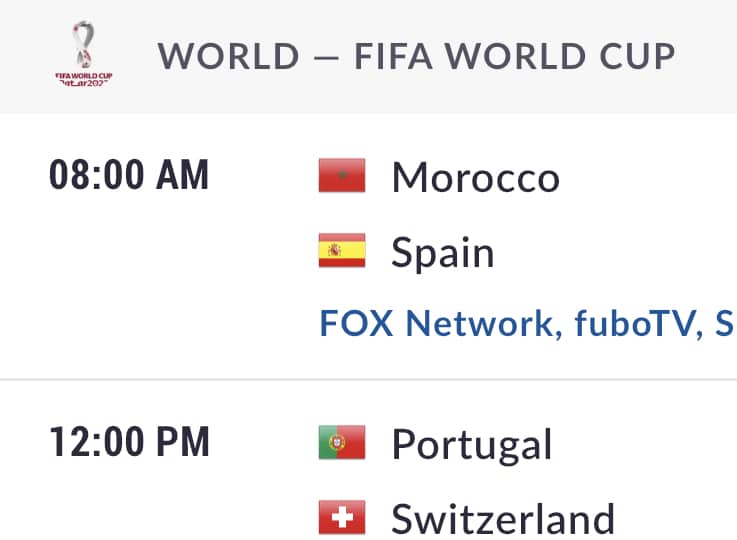Viewport: 737px width, 540px height.
Task: Open the Switzerland team name
Action: (503, 518)
